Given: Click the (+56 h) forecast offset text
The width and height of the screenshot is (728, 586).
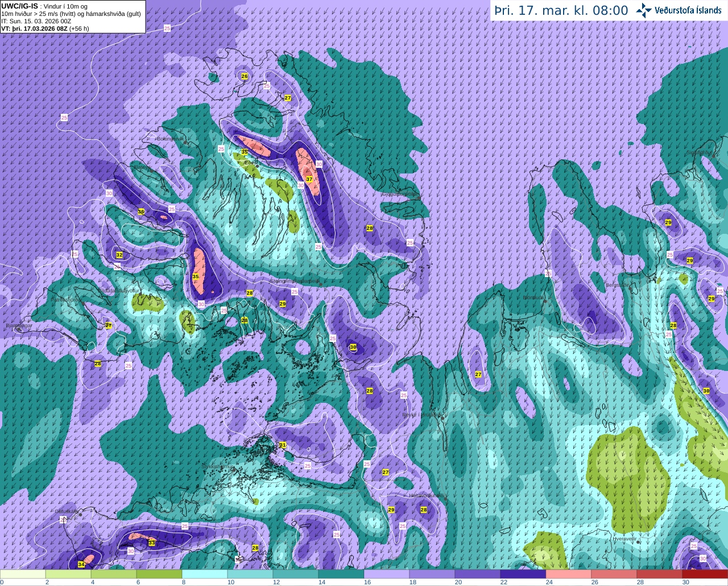Looking at the screenshot, I should [79, 28].
